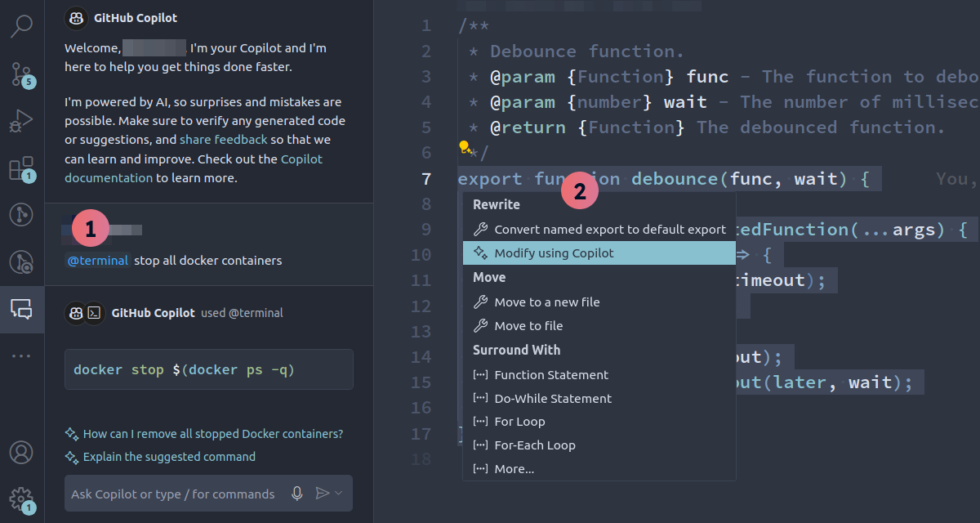Click the microphone voice input icon

(x=297, y=494)
